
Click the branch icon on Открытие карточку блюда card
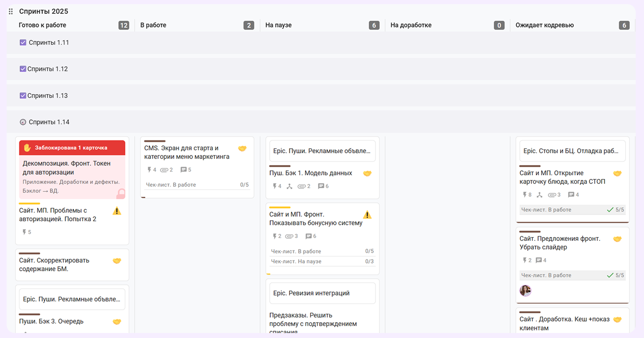(539, 195)
